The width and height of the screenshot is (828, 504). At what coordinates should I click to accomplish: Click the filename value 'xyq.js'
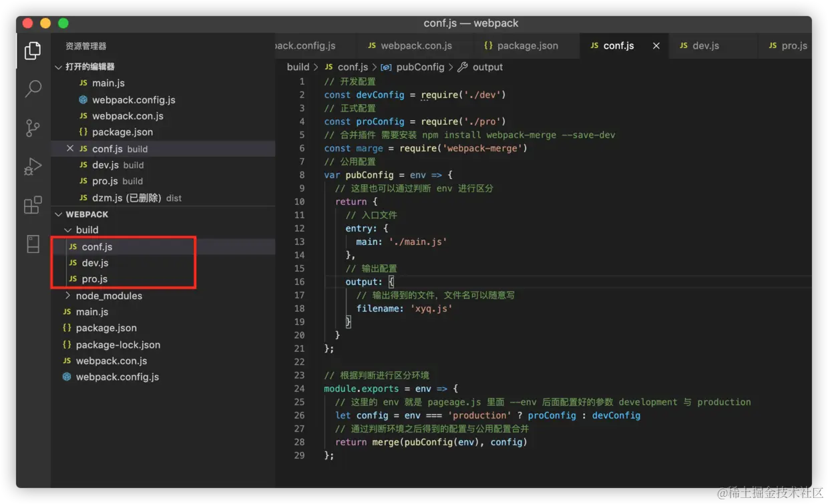click(431, 308)
